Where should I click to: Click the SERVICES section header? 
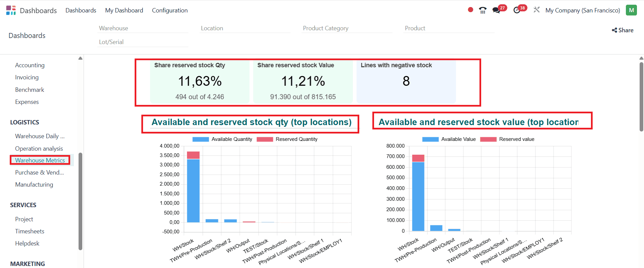[23, 205]
